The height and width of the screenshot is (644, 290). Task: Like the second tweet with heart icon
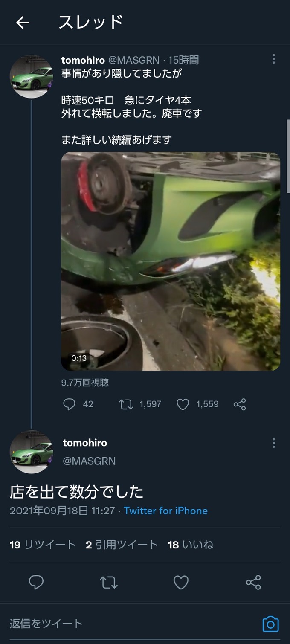coord(181,582)
